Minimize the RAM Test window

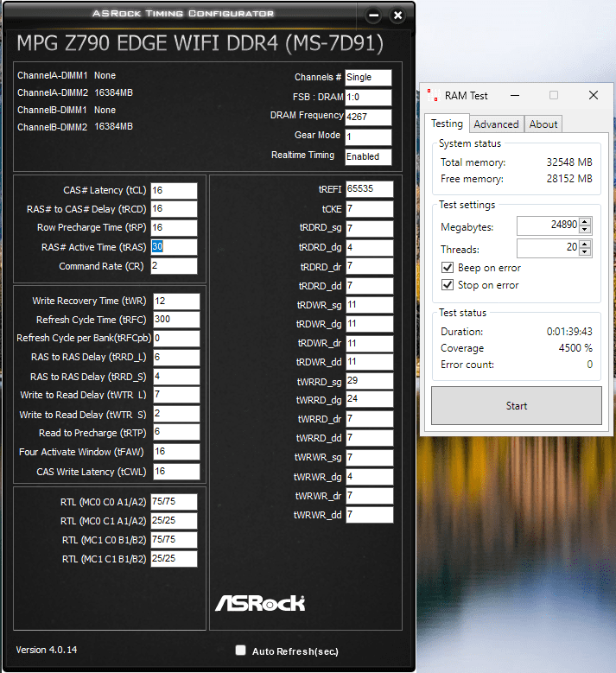point(515,95)
